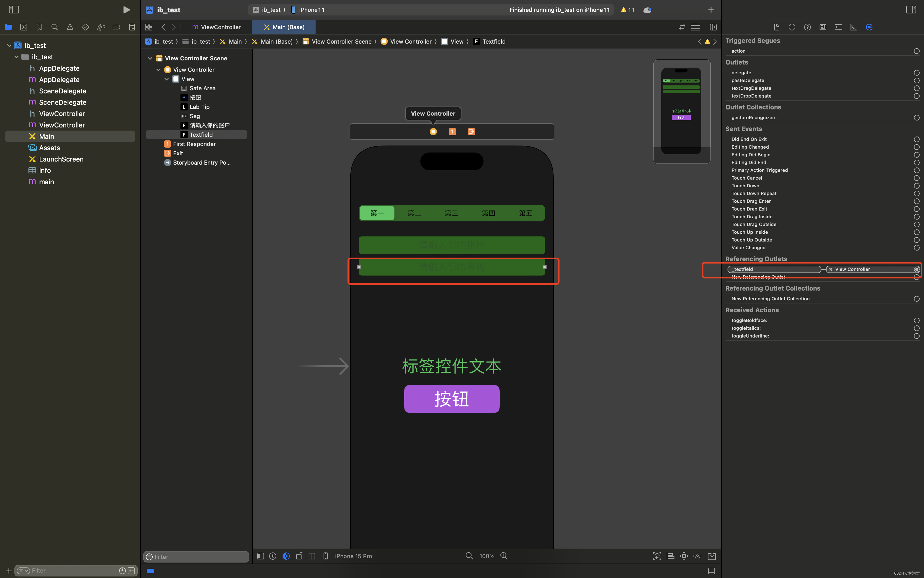
Task: Select Lab Tip in document outline
Action: pos(195,107)
